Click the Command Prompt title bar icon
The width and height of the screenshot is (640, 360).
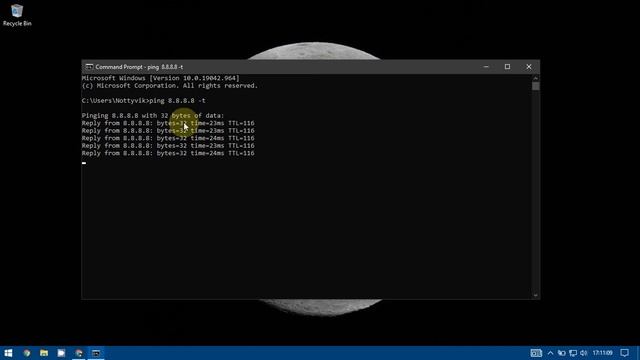pos(89,67)
